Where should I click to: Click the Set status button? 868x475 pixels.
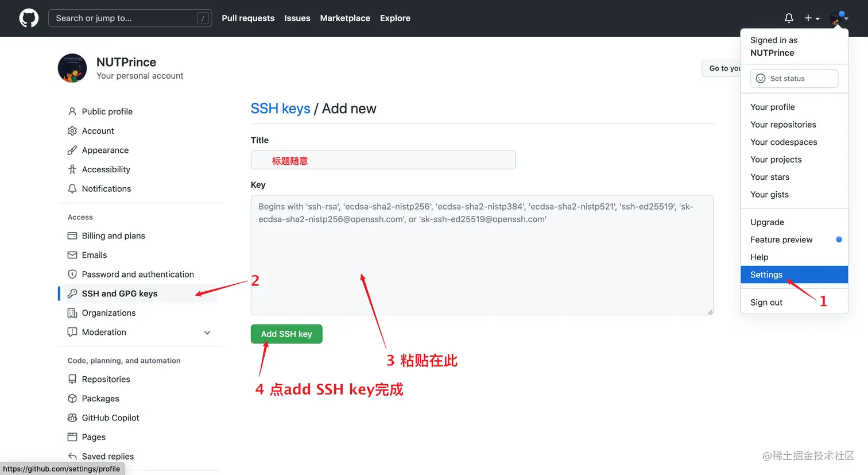(795, 79)
